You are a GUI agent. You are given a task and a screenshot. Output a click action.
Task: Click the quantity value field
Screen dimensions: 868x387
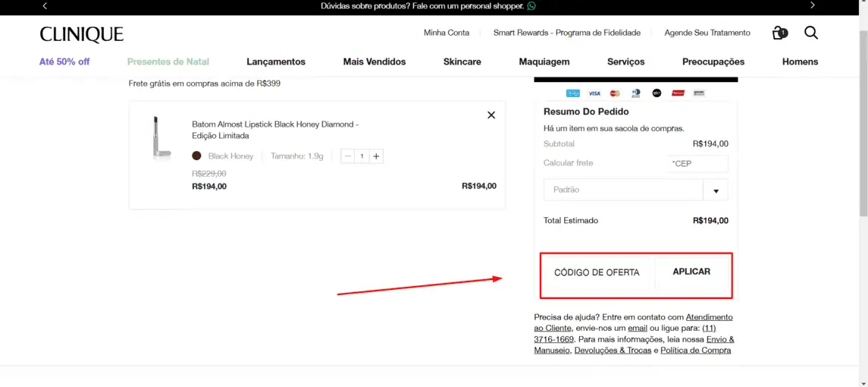(362, 156)
